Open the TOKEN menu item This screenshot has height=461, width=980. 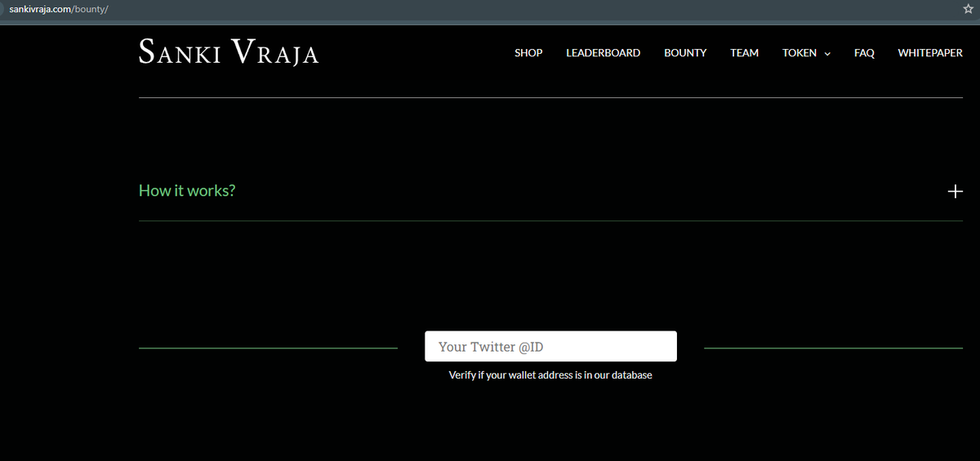800,53
